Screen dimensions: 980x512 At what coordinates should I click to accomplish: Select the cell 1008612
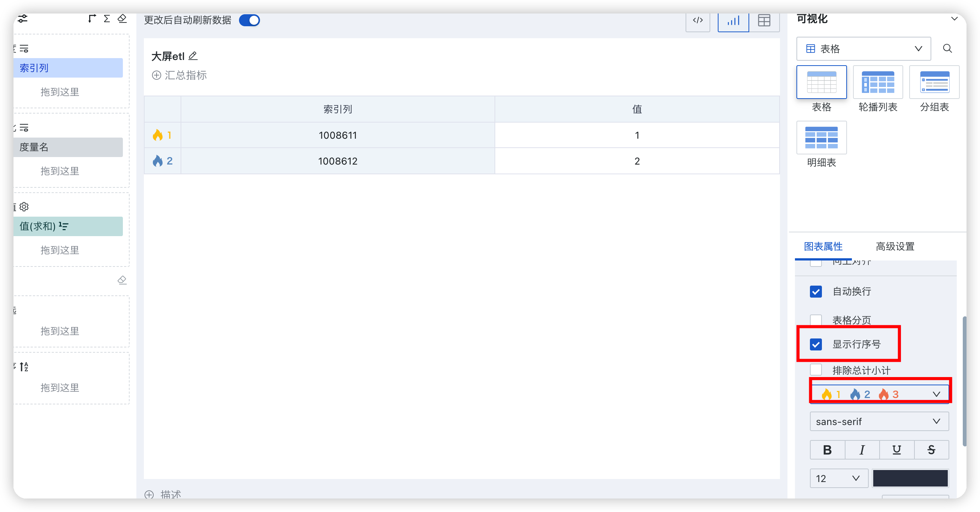[338, 161]
